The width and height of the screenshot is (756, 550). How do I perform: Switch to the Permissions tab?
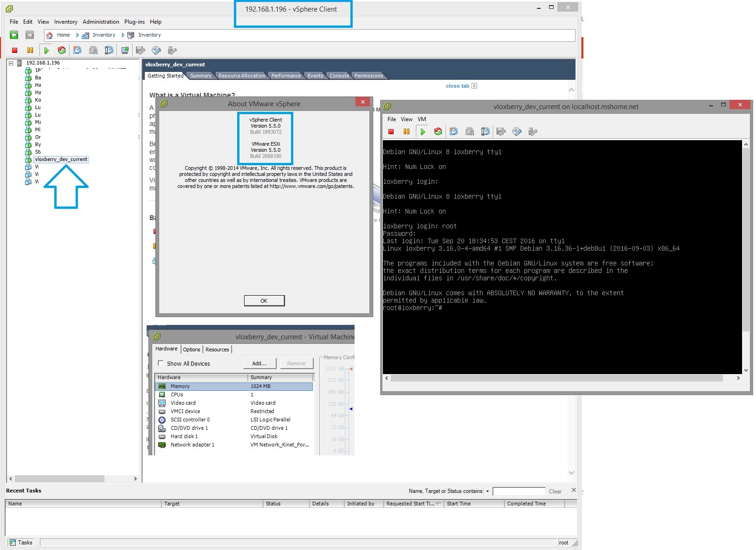click(369, 76)
